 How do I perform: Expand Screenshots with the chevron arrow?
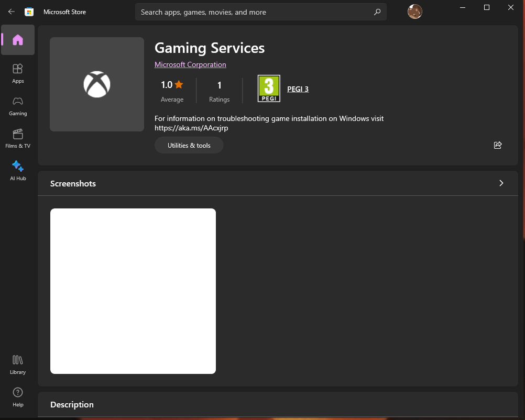coord(501,183)
